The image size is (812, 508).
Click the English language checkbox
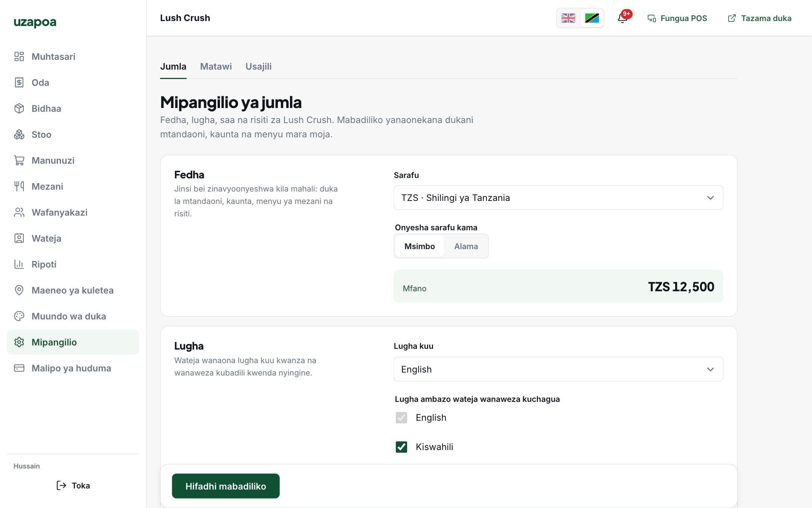point(401,417)
